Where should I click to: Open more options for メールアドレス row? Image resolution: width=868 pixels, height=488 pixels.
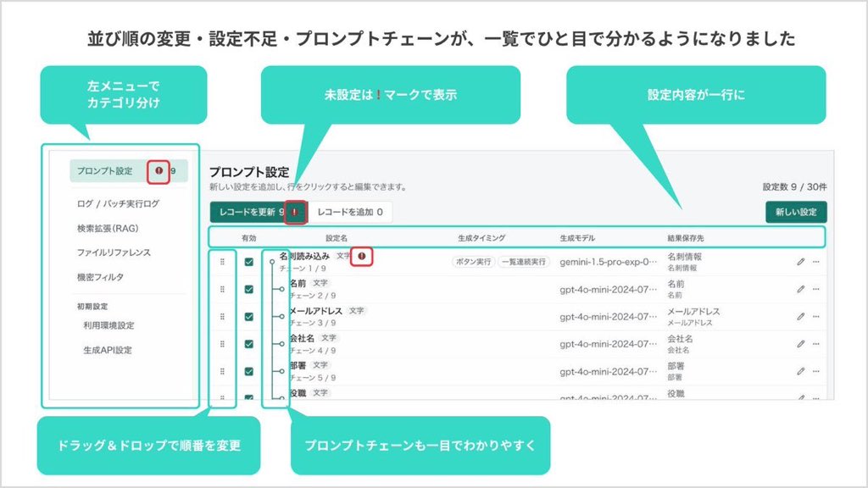(x=816, y=317)
